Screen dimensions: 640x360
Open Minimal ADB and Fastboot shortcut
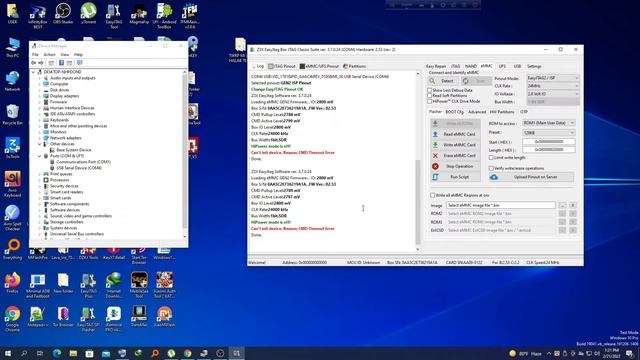[38, 285]
